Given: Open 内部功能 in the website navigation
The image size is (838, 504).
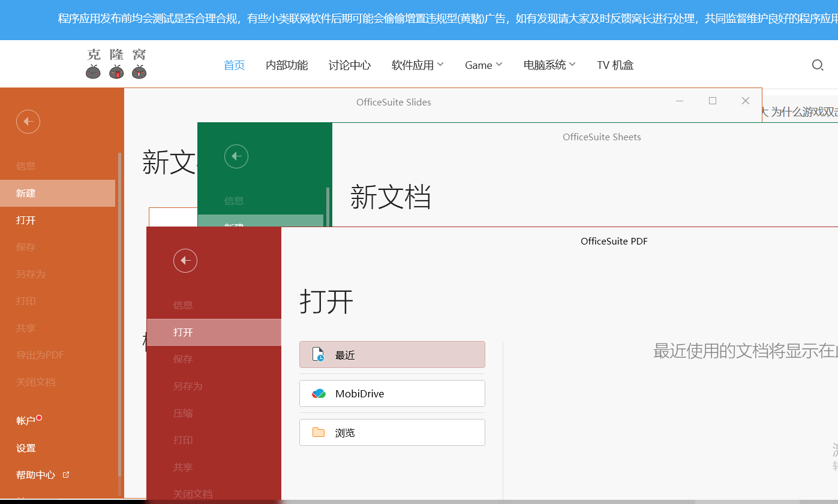Looking at the screenshot, I should [287, 65].
